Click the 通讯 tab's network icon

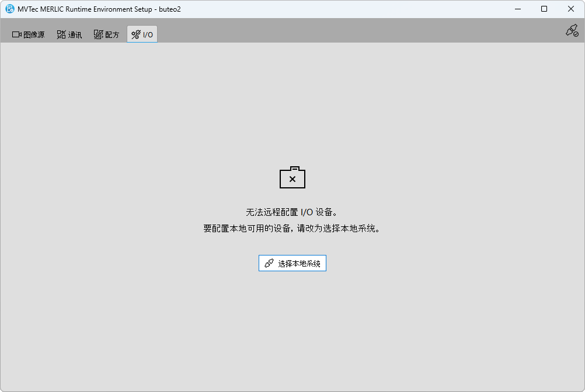point(61,35)
